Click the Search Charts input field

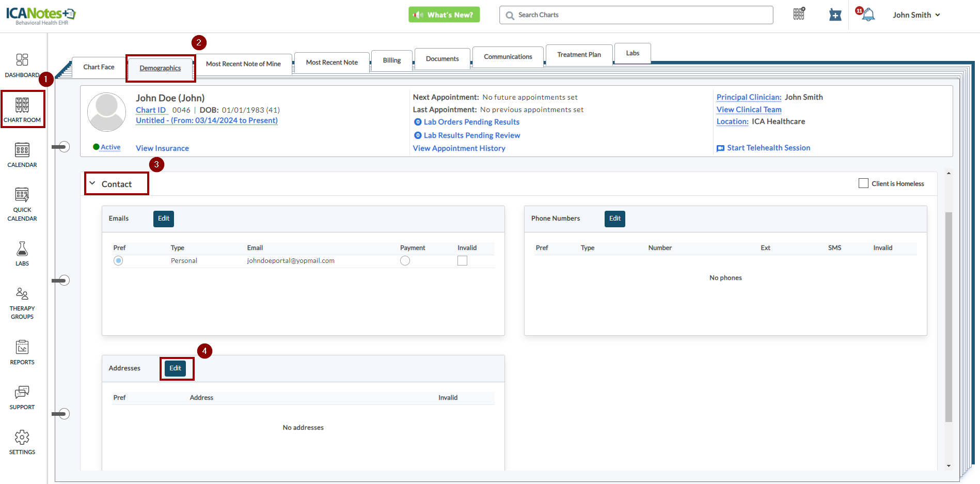tap(640, 15)
